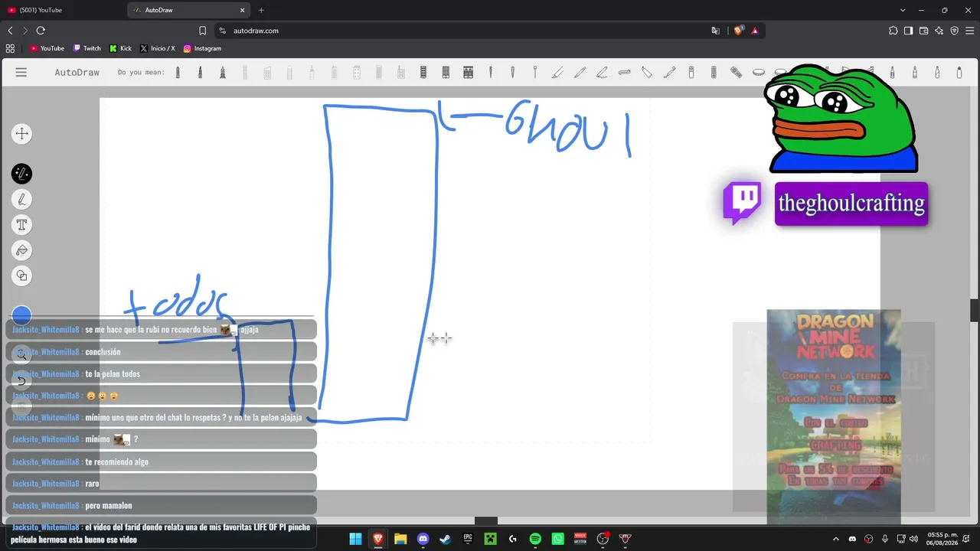Open the Brave main menu
The height and width of the screenshot is (551, 980).
tap(969, 31)
